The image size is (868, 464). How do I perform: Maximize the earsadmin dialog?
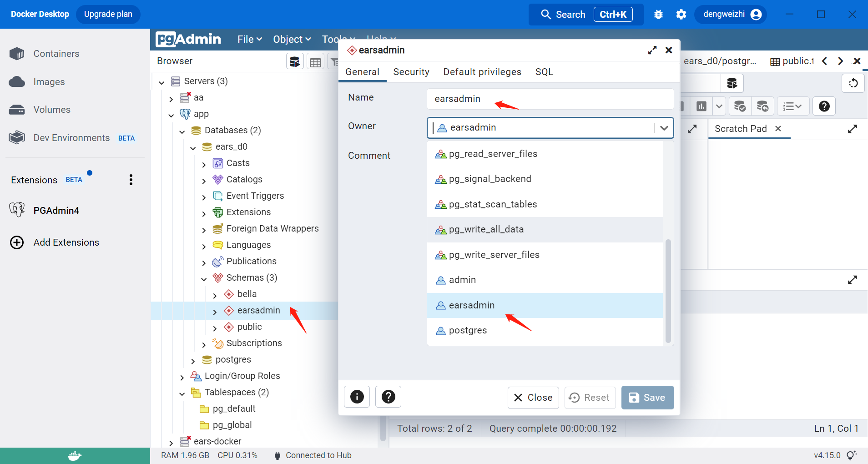(652, 50)
